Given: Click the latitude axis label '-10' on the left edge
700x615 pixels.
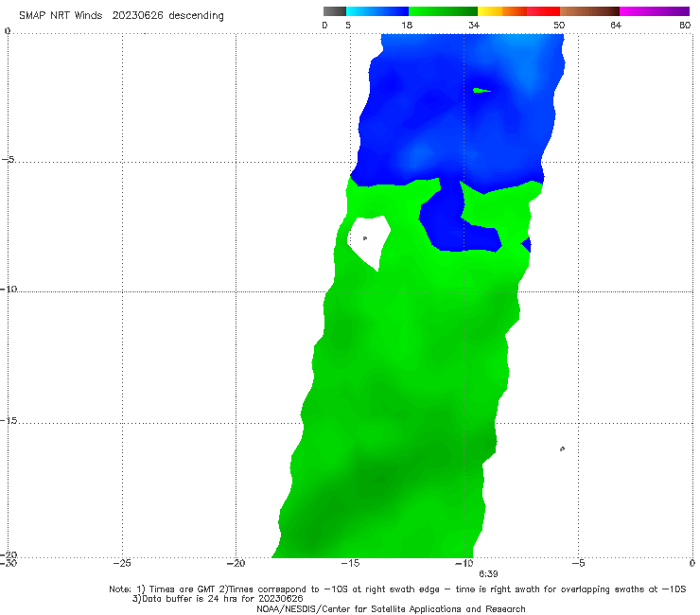Looking at the screenshot, I should tap(9, 289).
